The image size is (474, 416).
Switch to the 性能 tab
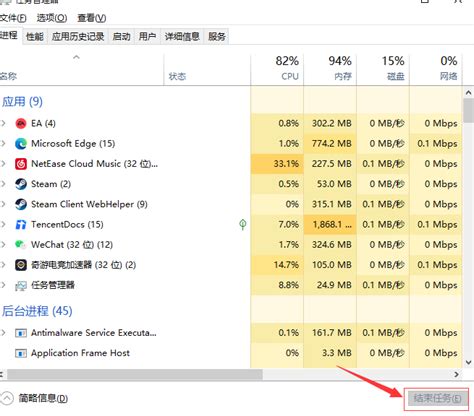pyautogui.click(x=35, y=36)
